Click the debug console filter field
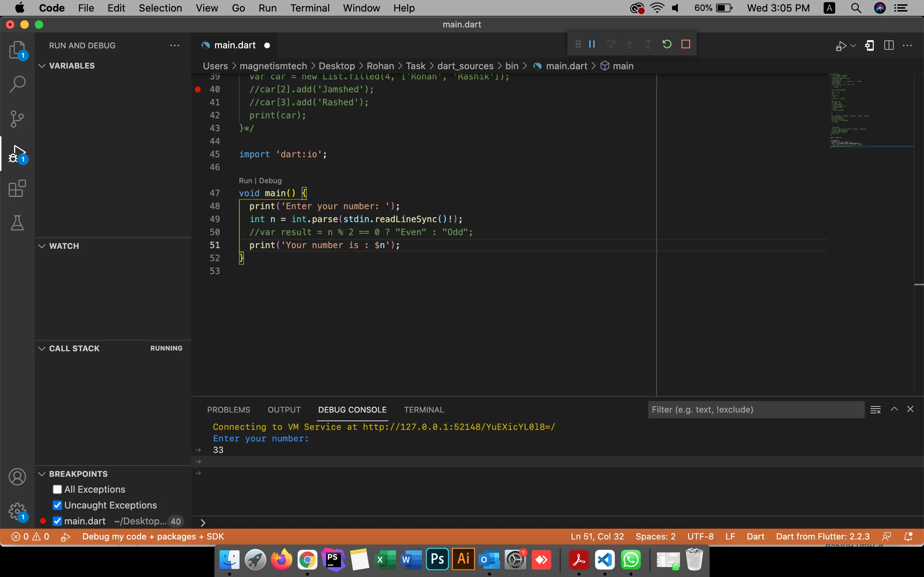The height and width of the screenshot is (577, 924). [x=756, y=409]
